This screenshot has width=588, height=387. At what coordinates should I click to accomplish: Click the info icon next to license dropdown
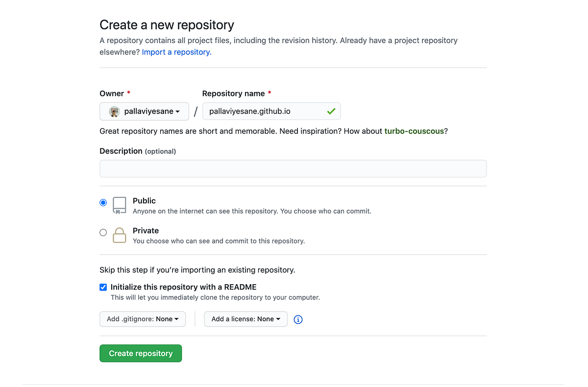(298, 319)
